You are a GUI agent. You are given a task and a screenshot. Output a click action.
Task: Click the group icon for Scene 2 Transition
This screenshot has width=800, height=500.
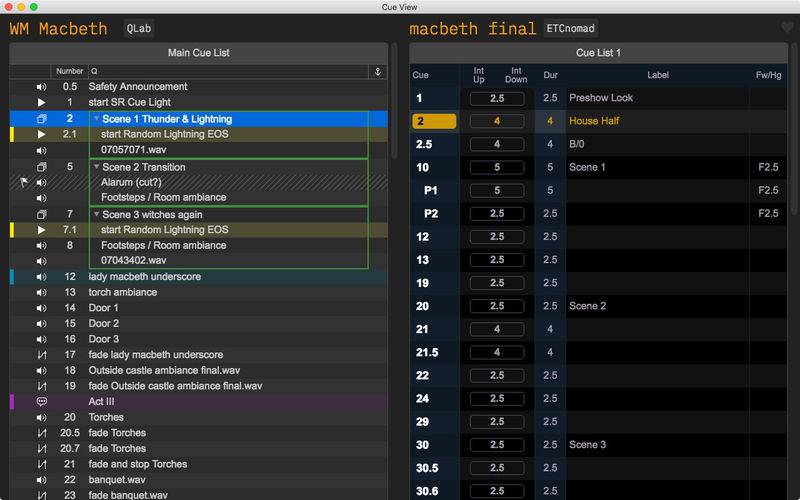tap(41, 167)
